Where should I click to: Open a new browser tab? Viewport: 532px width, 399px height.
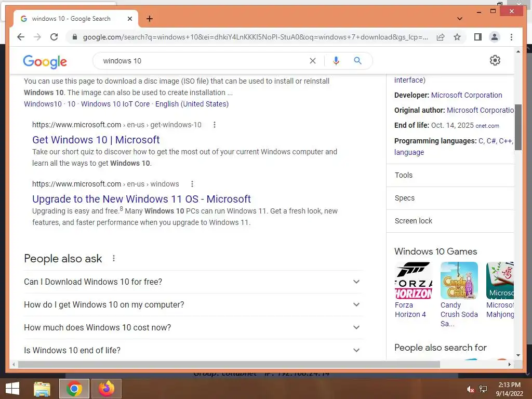[x=150, y=19]
